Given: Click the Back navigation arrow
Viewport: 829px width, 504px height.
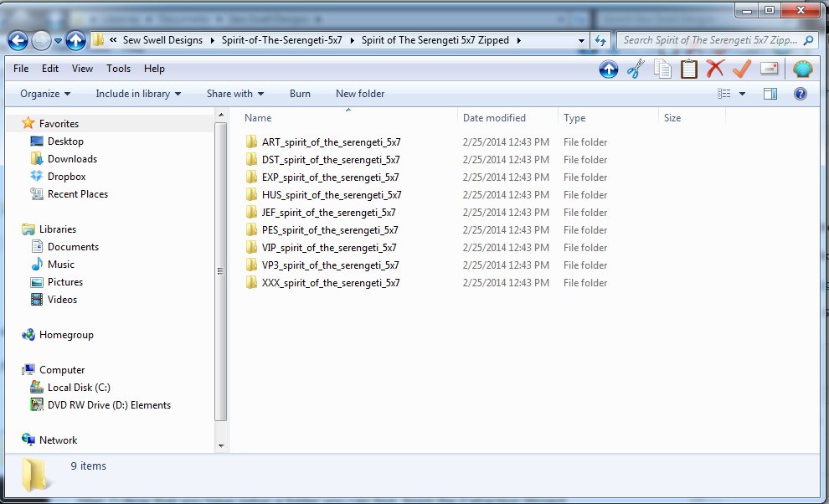Looking at the screenshot, I should pyautogui.click(x=18, y=40).
